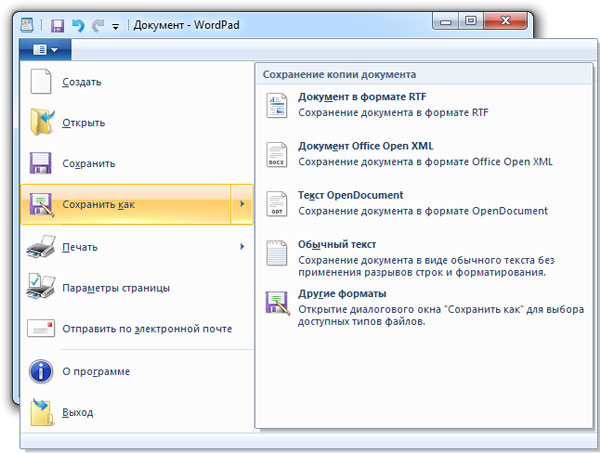Image resolution: width=600 pixels, height=453 pixels.
Task: Minimize the WordPad window
Action: 445,22
